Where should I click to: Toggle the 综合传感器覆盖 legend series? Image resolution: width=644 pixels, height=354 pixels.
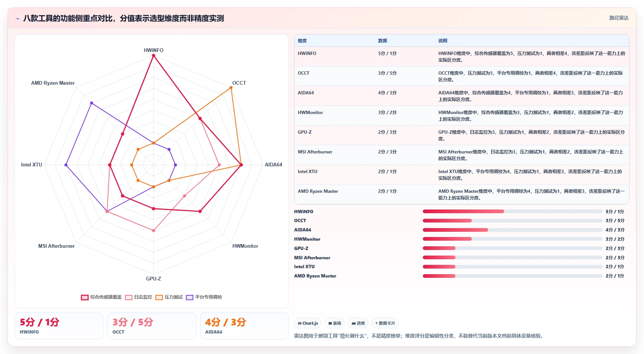point(101,297)
